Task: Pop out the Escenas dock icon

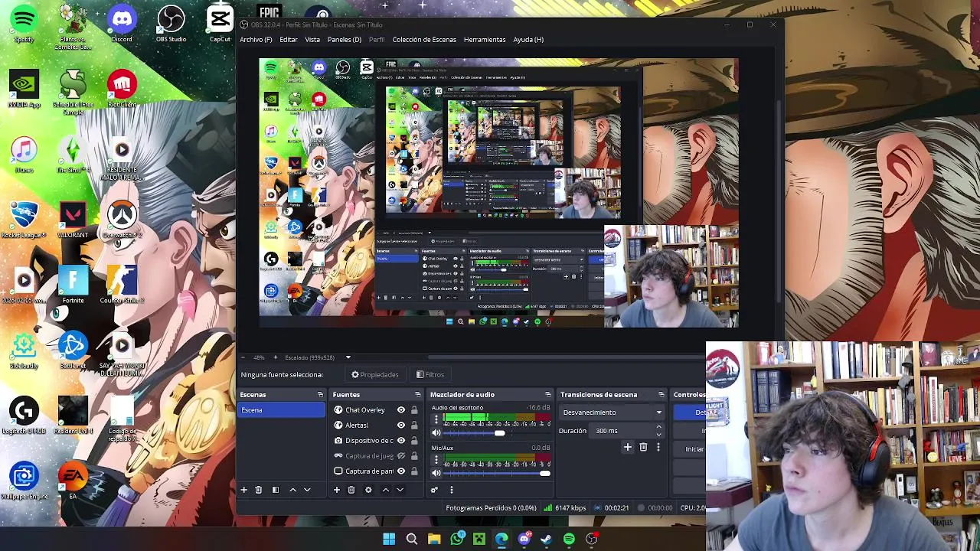Action: [x=320, y=395]
